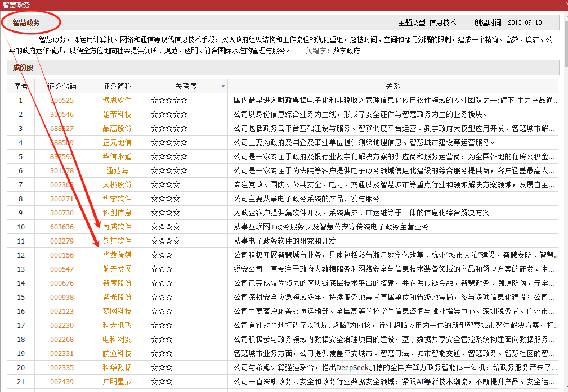Open stock code 300271
568x392 pixels.
62,199
